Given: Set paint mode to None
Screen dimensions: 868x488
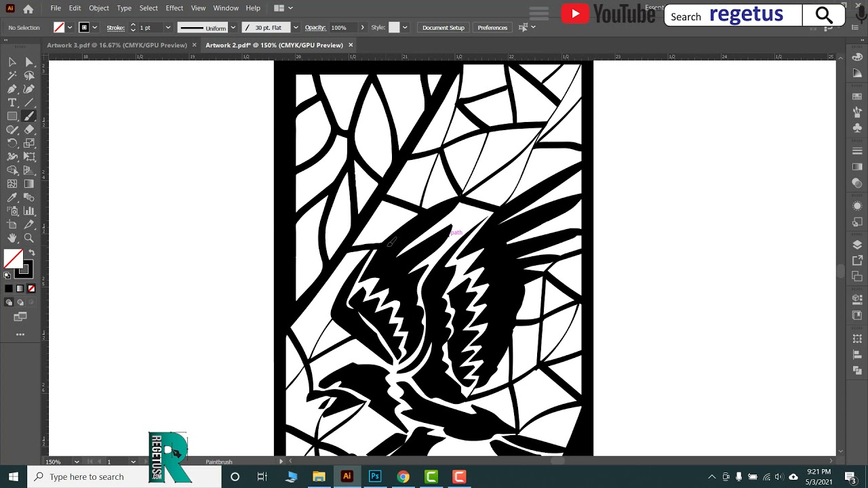Looking at the screenshot, I should point(31,289).
